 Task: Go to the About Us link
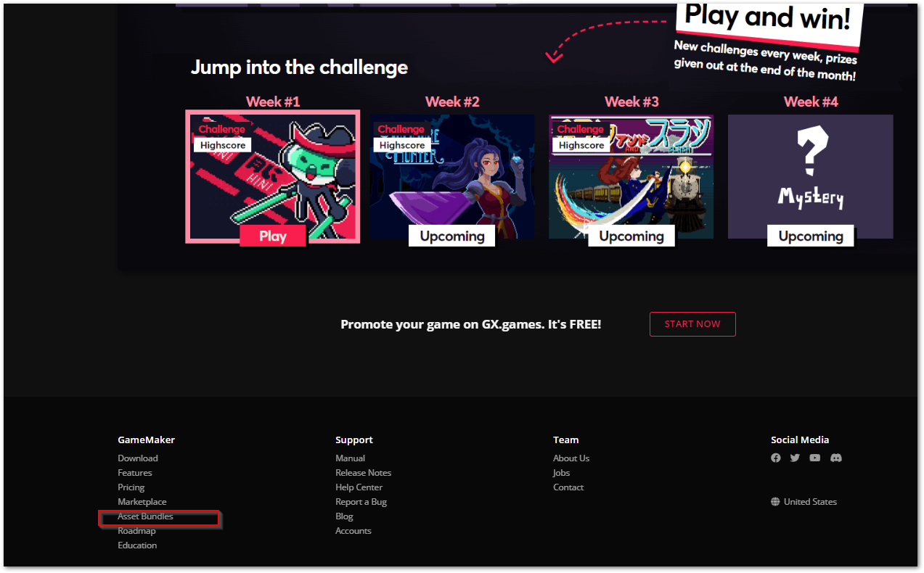[x=571, y=458]
